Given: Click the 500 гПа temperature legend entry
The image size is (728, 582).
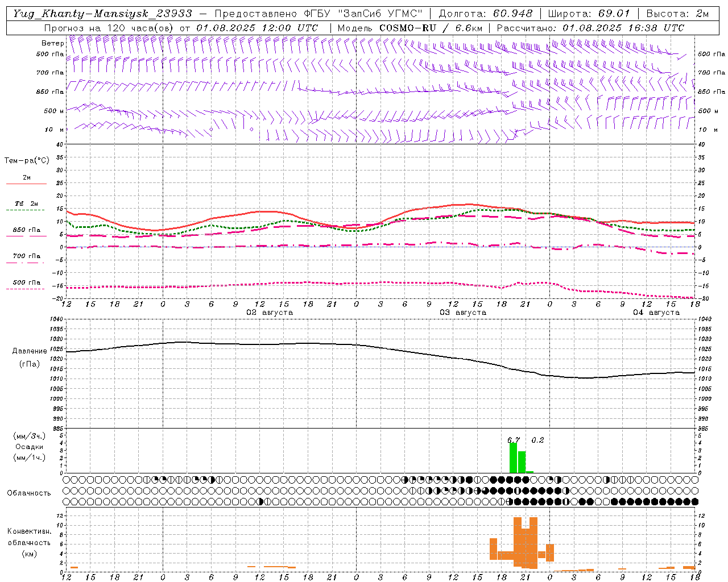Looking at the screenshot, I should [26, 282].
